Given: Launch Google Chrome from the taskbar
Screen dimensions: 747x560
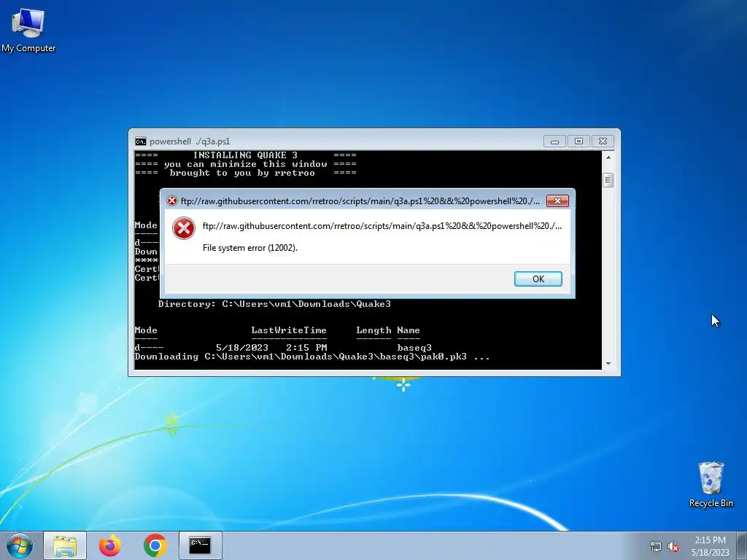Looking at the screenshot, I should pyautogui.click(x=155, y=545).
